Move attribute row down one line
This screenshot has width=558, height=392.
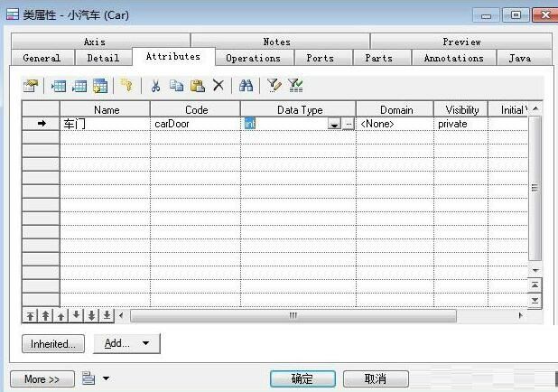tap(76, 315)
